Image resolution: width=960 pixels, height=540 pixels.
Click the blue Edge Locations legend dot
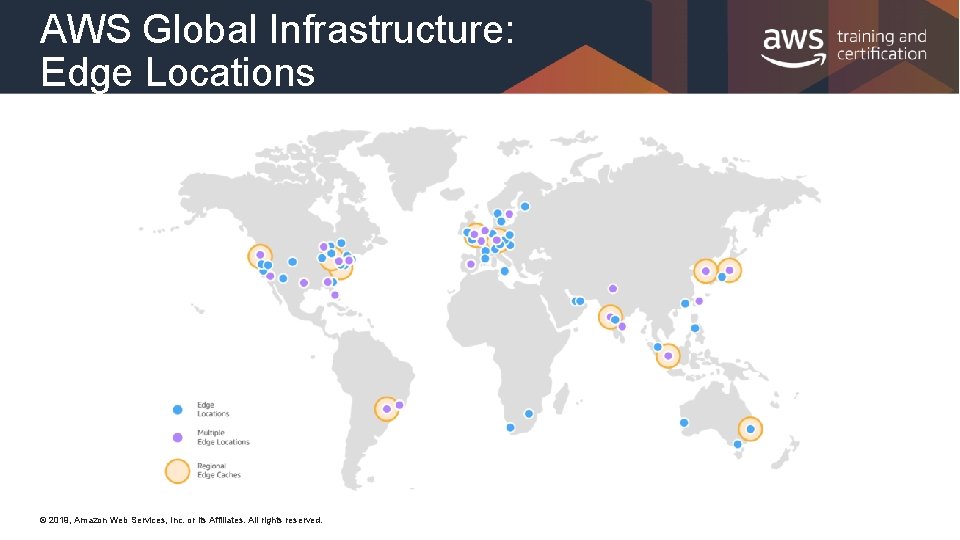(x=178, y=410)
